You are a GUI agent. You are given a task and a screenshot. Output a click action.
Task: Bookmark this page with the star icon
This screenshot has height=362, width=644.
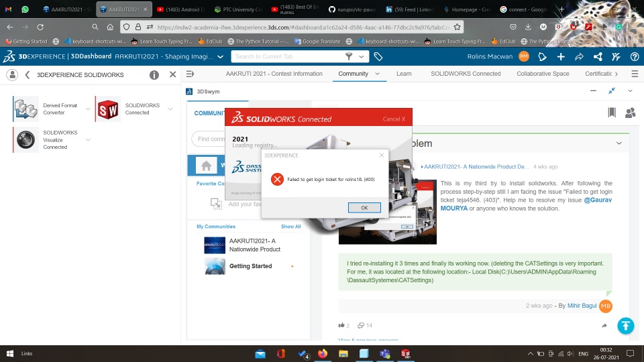coord(457,27)
